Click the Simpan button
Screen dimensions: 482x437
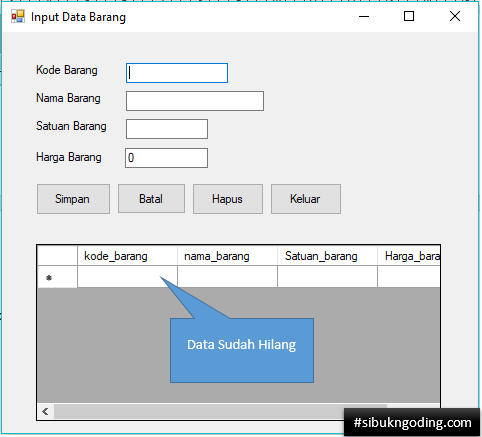point(73,199)
